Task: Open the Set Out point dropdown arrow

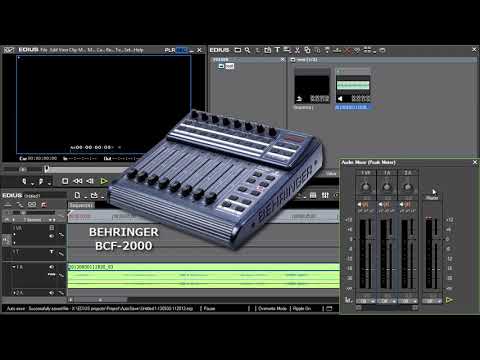Action: point(49,183)
